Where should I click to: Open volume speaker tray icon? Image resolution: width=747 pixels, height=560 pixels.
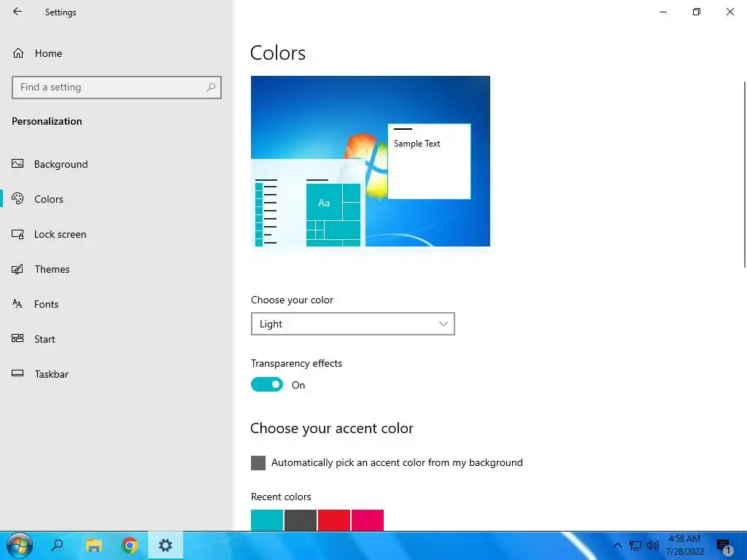point(653,545)
